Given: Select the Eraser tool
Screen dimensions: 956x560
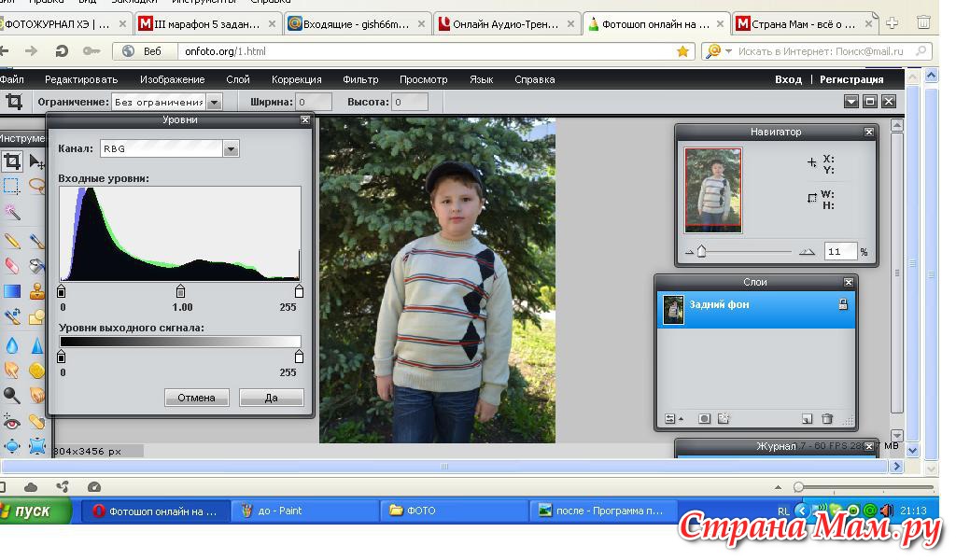Looking at the screenshot, I should pyautogui.click(x=12, y=266).
